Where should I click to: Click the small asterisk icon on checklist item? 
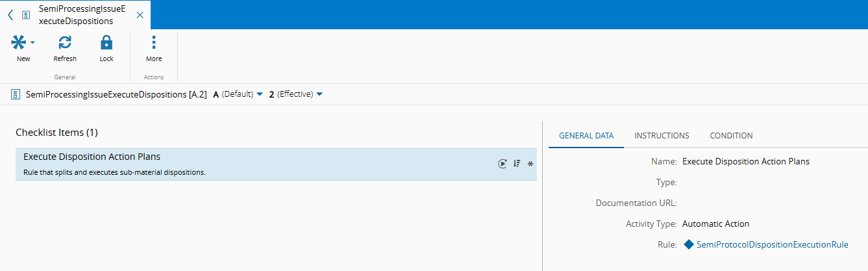click(530, 164)
